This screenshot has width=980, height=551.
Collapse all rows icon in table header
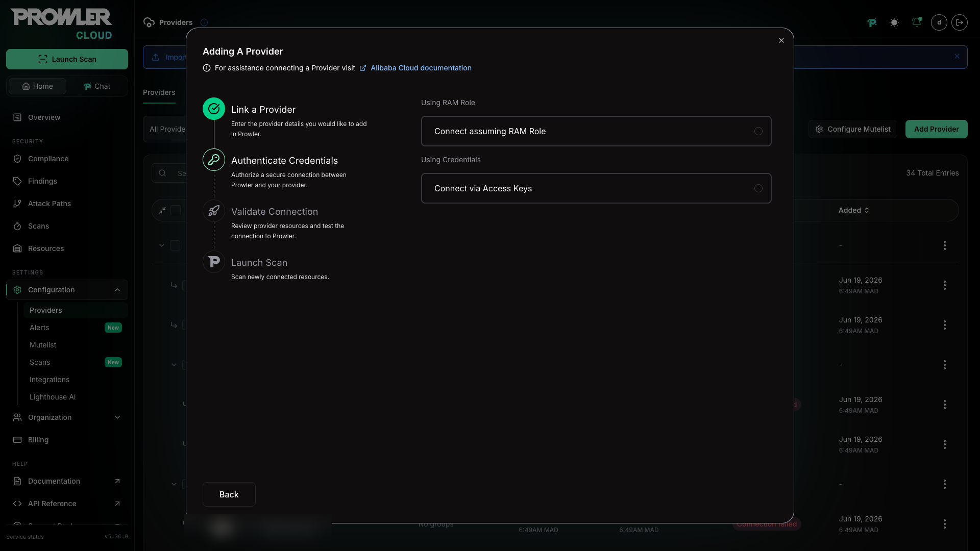[x=162, y=210]
